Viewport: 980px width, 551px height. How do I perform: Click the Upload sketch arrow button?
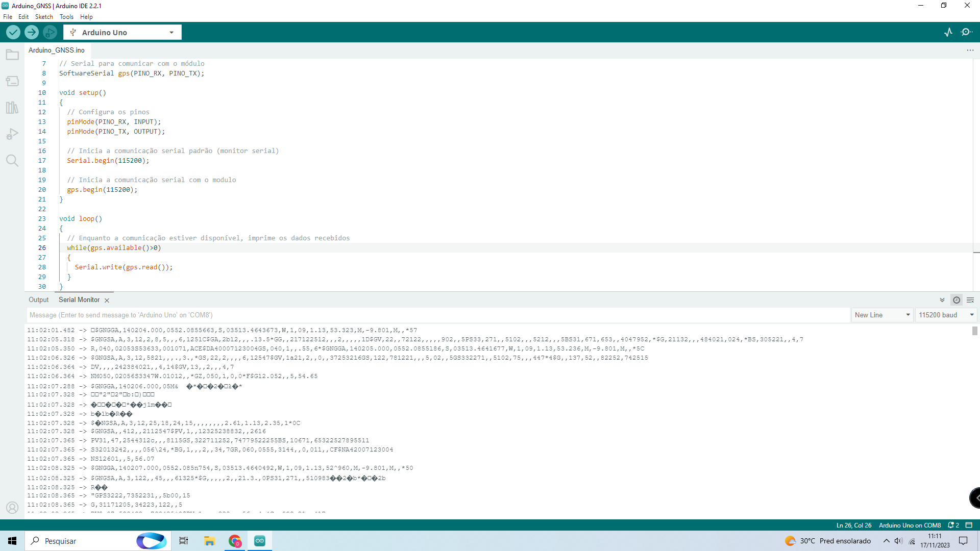point(32,32)
